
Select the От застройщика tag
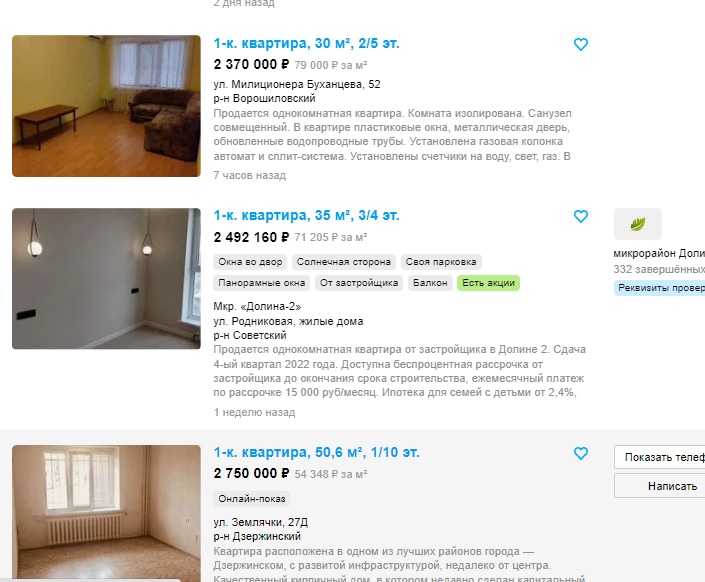pos(359,283)
